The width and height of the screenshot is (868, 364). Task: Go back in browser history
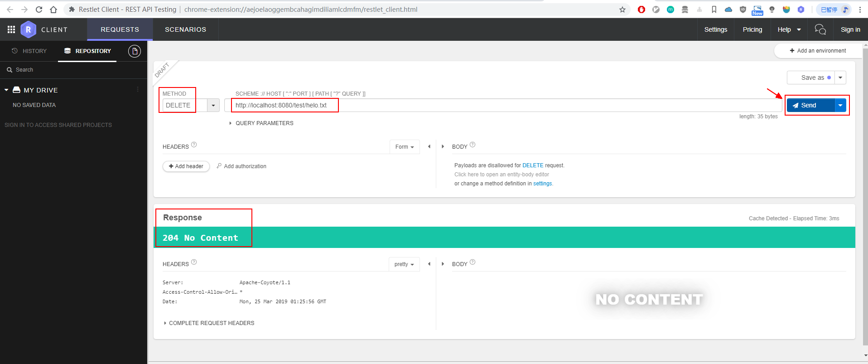pos(10,10)
